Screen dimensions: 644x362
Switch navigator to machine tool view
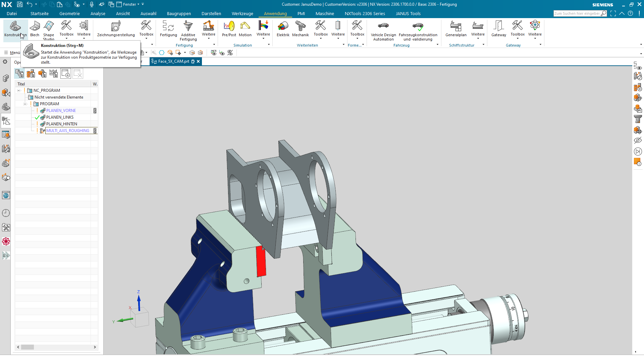[31, 74]
